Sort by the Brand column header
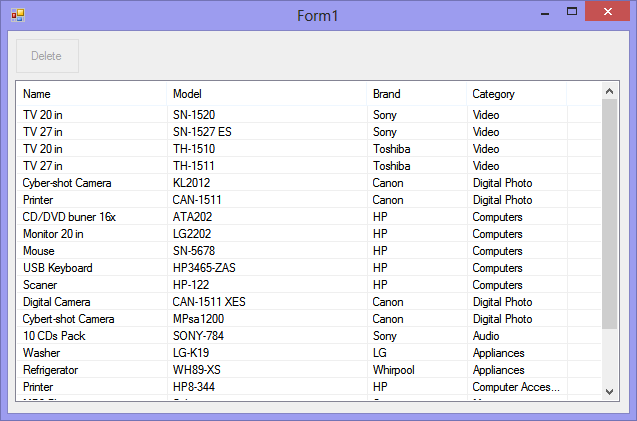Screen dimensions: 637x421 (x=416, y=94)
